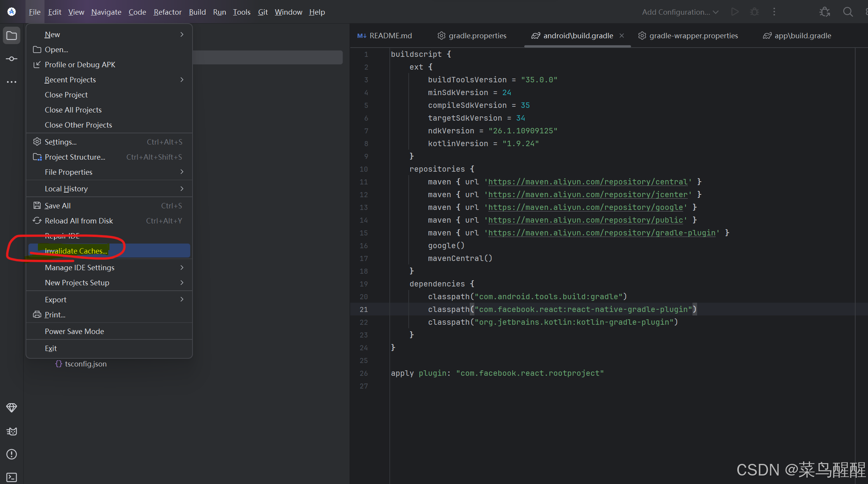This screenshot has height=484, width=868.
Task: Open the Build menu
Action: (197, 12)
